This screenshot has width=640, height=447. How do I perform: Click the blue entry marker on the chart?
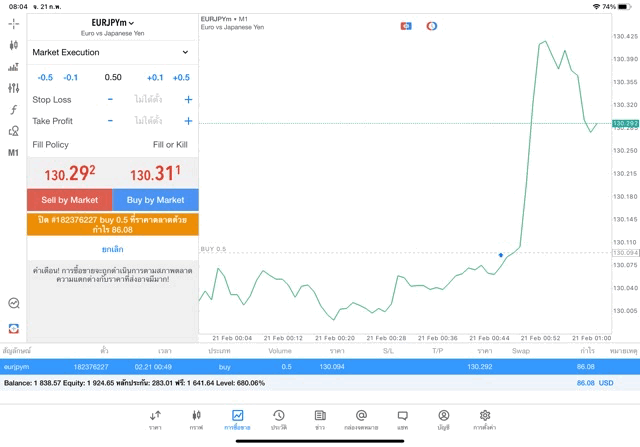coord(501,255)
